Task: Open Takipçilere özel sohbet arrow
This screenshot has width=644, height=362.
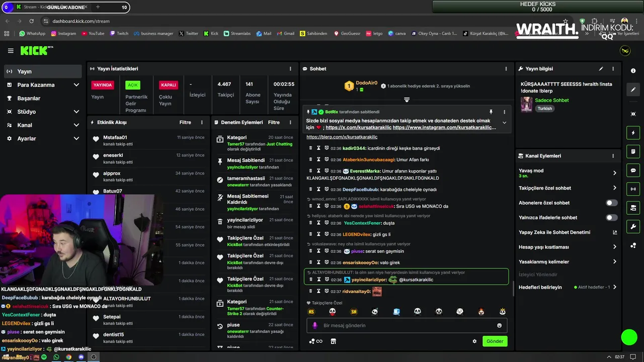Action: 614,188
